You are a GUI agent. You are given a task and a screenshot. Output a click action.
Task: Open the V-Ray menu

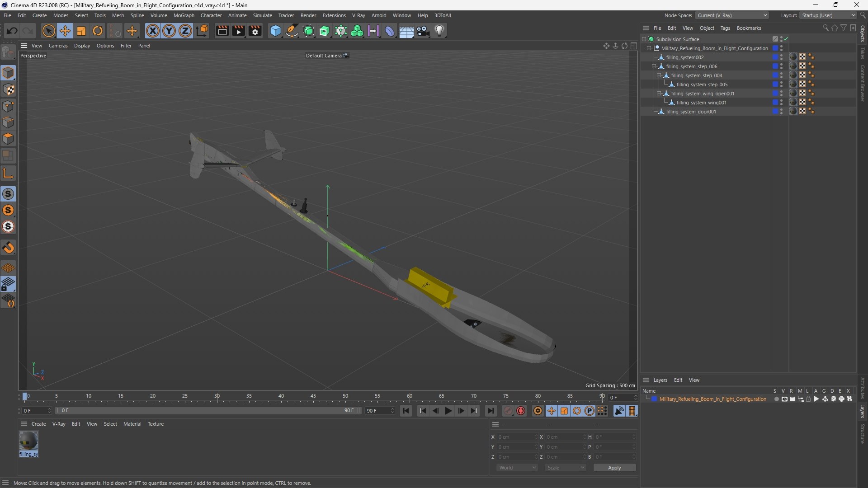(359, 15)
